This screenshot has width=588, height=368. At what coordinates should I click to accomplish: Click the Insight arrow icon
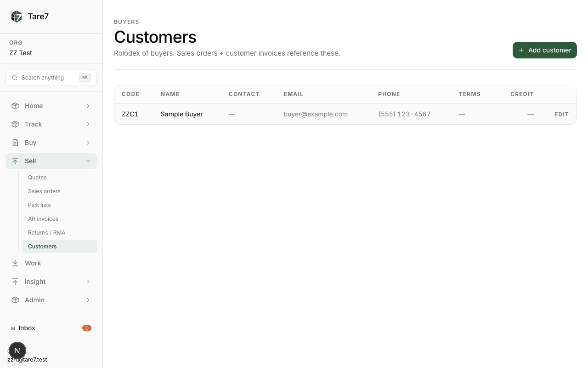(x=15, y=282)
